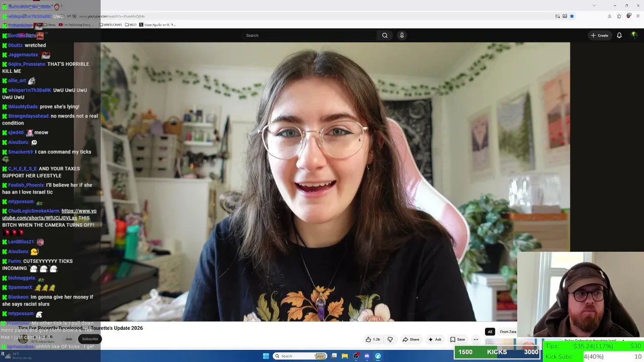The width and height of the screenshot is (644, 362).
Task: Open the Windows Start menu
Action: coord(266,356)
